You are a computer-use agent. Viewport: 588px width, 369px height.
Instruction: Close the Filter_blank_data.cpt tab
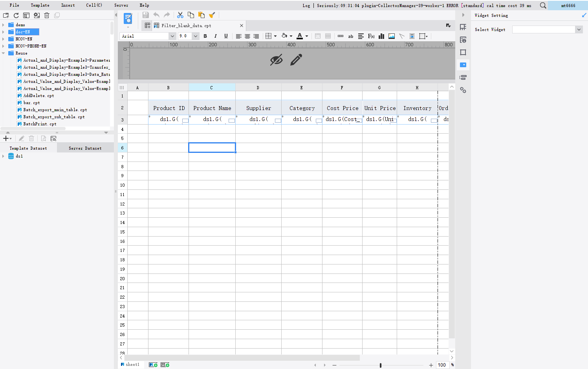[242, 25]
